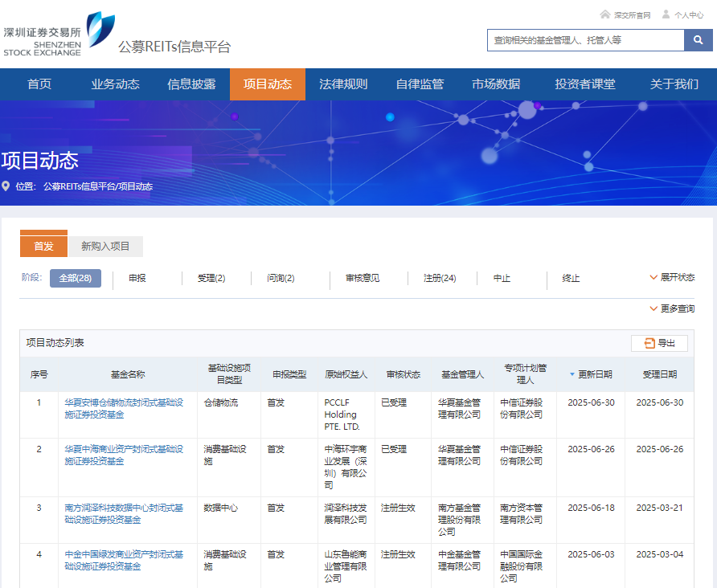Expand 更多查询 options
Screen dimensions: 717x588
tap(654, 308)
